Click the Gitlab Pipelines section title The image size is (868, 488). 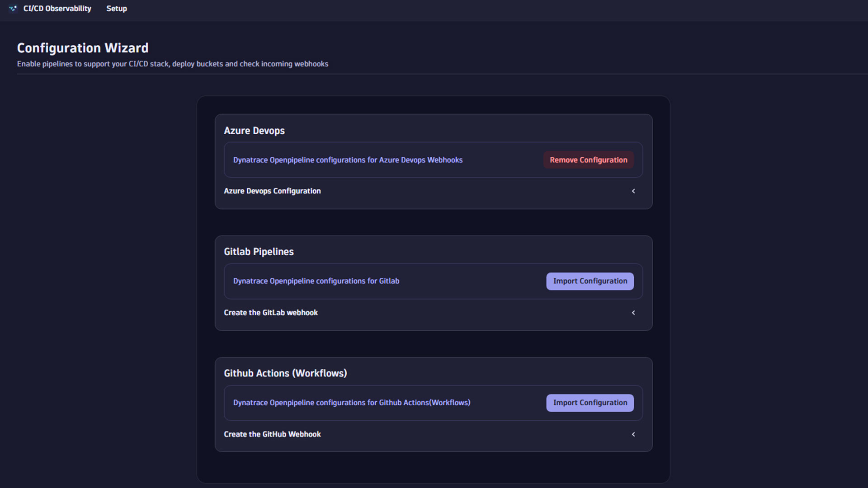pyautogui.click(x=259, y=251)
